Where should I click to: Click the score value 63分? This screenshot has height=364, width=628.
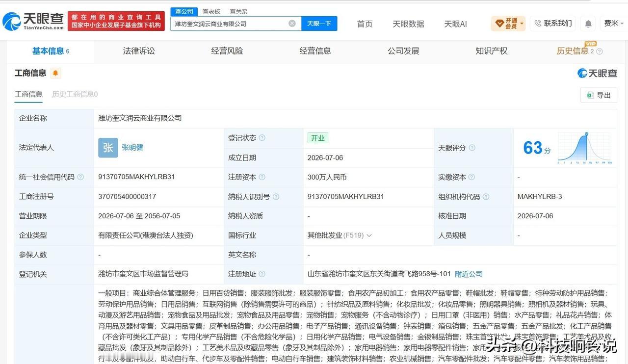pos(537,148)
